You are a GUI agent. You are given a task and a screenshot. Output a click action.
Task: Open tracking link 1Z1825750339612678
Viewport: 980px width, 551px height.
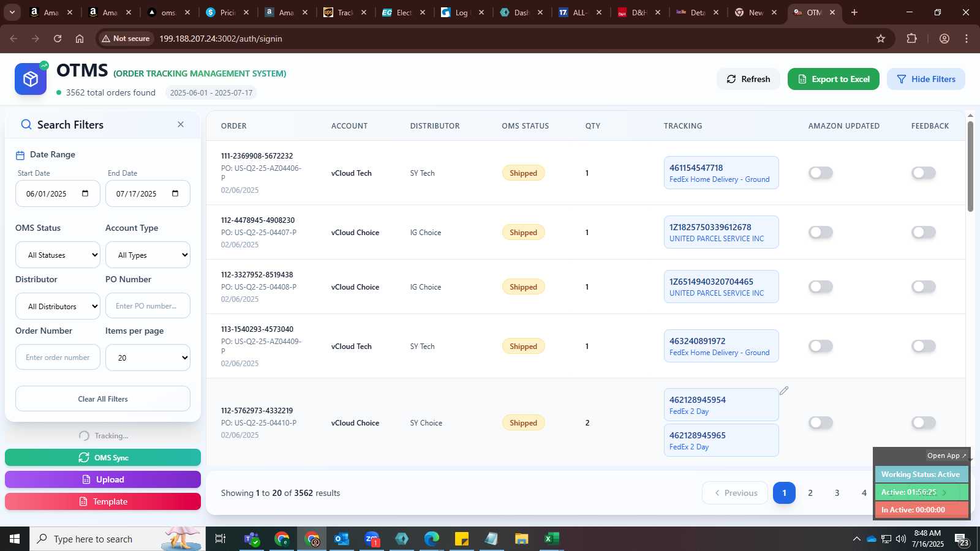click(710, 227)
